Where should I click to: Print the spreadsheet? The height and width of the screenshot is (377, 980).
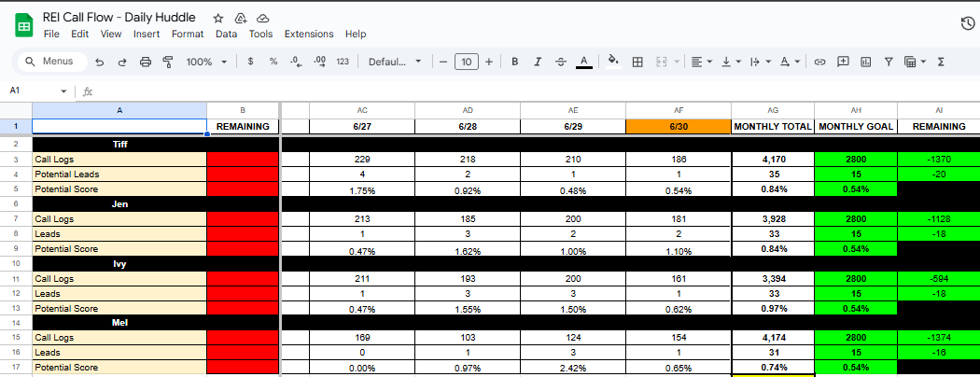point(145,62)
